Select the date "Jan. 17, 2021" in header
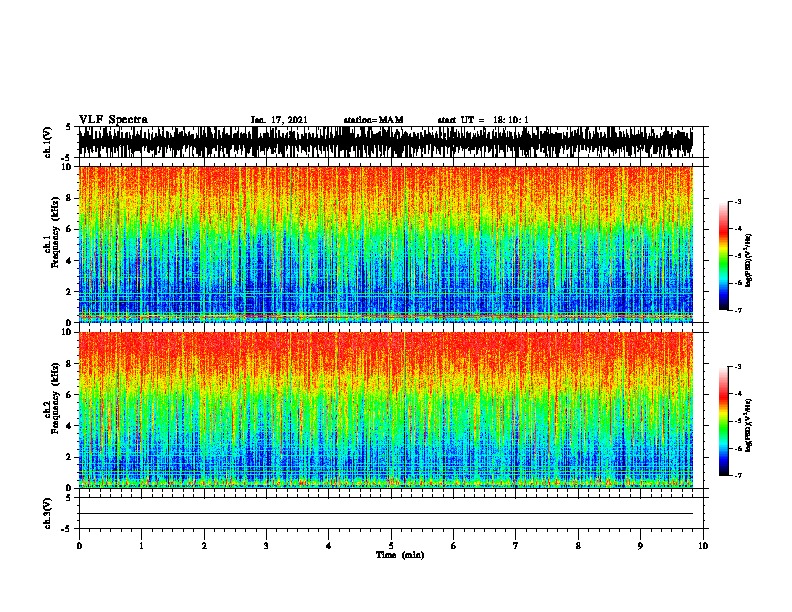The height and width of the screenshot is (612, 792). tap(279, 120)
